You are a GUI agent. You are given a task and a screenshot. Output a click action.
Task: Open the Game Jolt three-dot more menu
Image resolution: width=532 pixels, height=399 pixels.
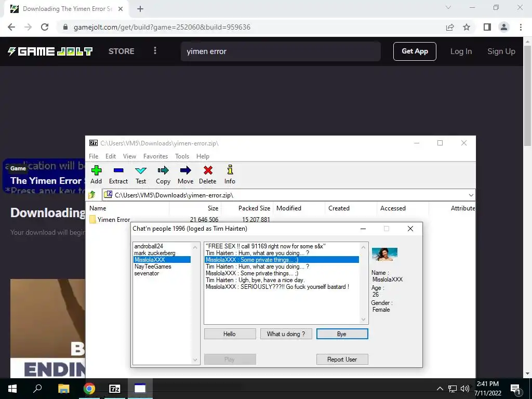(155, 51)
